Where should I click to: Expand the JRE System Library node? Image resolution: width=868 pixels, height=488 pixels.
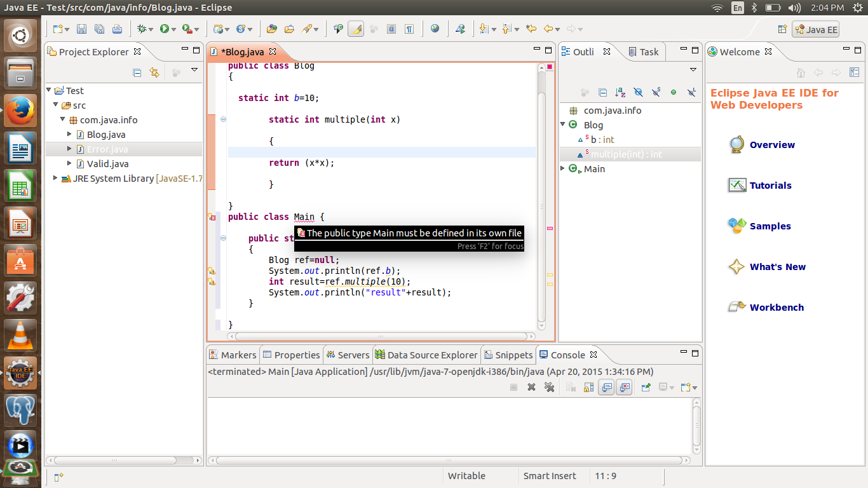tap(53, 179)
